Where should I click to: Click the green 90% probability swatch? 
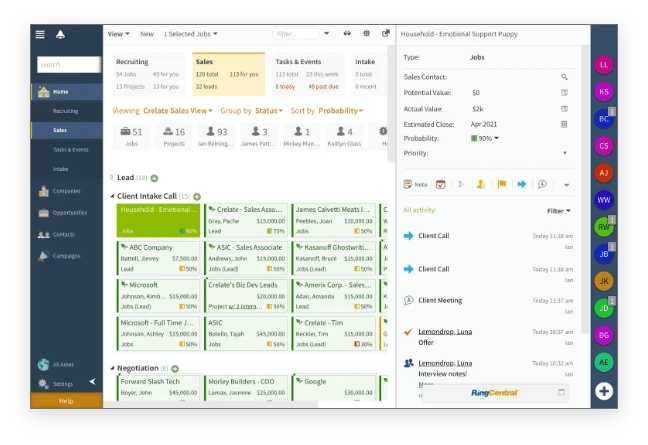(474, 138)
